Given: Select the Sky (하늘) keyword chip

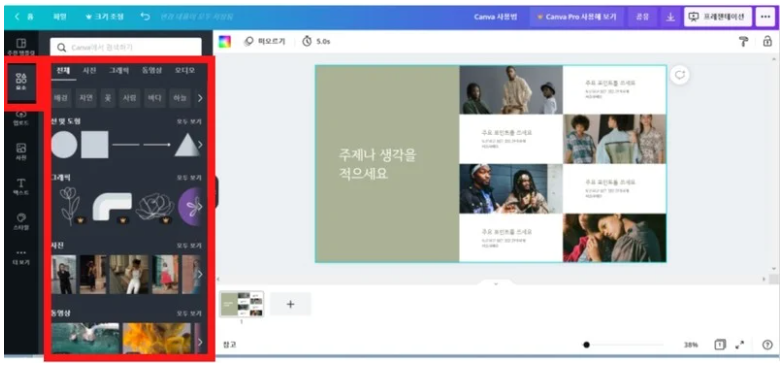Looking at the screenshot, I should point(179,98).
